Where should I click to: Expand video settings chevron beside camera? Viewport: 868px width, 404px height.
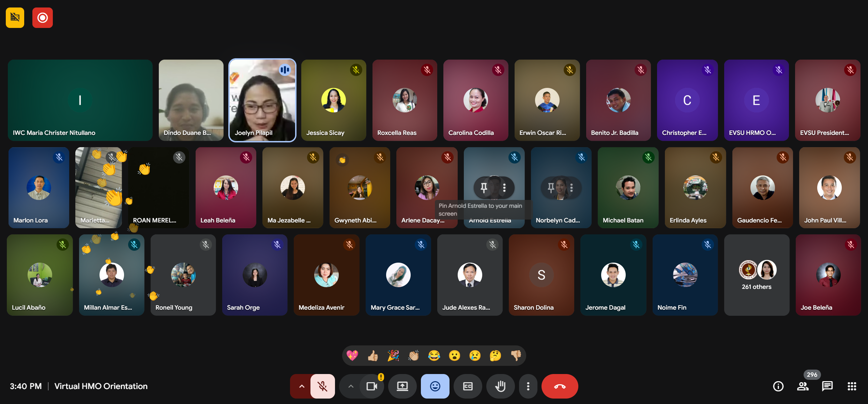point(351,386)
